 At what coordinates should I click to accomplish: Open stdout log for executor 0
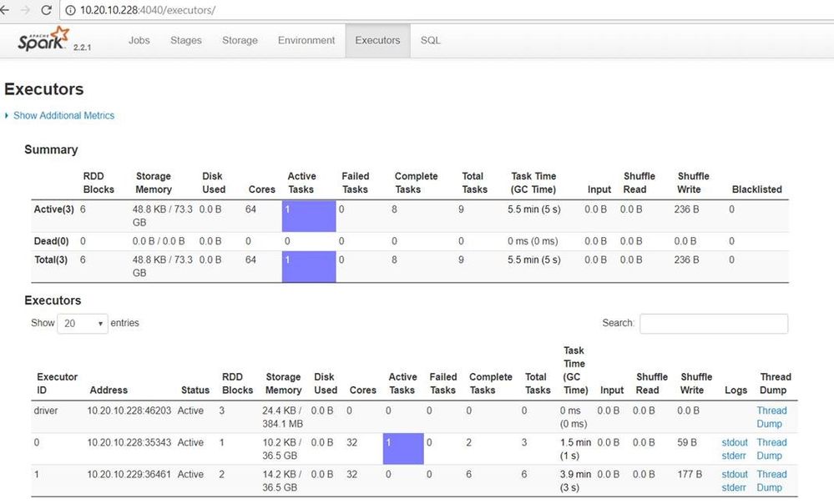[x=735, y=442]
